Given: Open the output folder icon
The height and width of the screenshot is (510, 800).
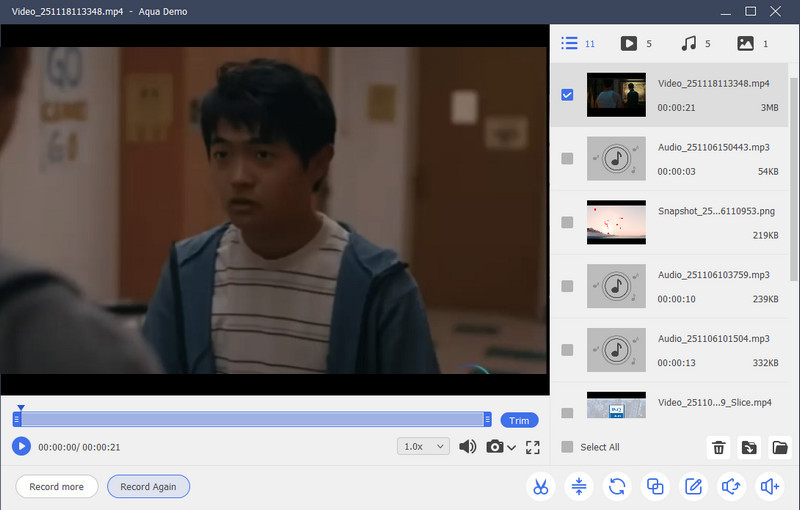Looking at the screenshot, I should [x=780, y=448].
